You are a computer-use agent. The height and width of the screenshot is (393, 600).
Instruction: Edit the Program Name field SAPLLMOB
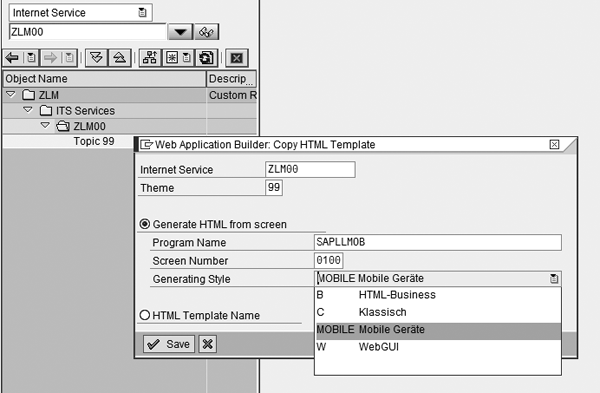[x=438, y=242]
